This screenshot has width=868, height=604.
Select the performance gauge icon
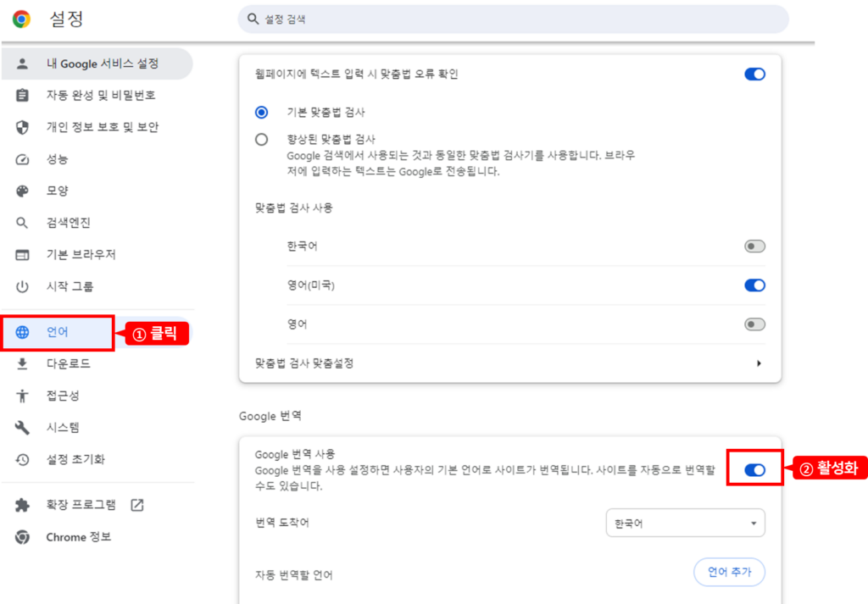point(23,159)
